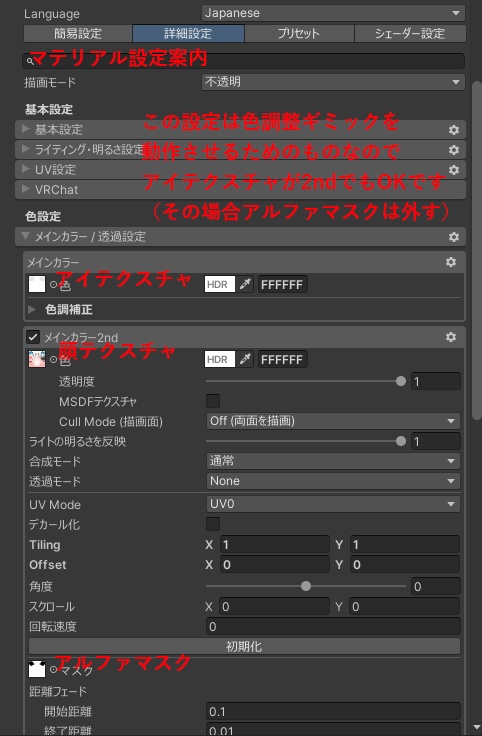The height and width of the screenshot is (736, 482).
Task: Open the Language dropdown set to Japanese
Action: 333,13
